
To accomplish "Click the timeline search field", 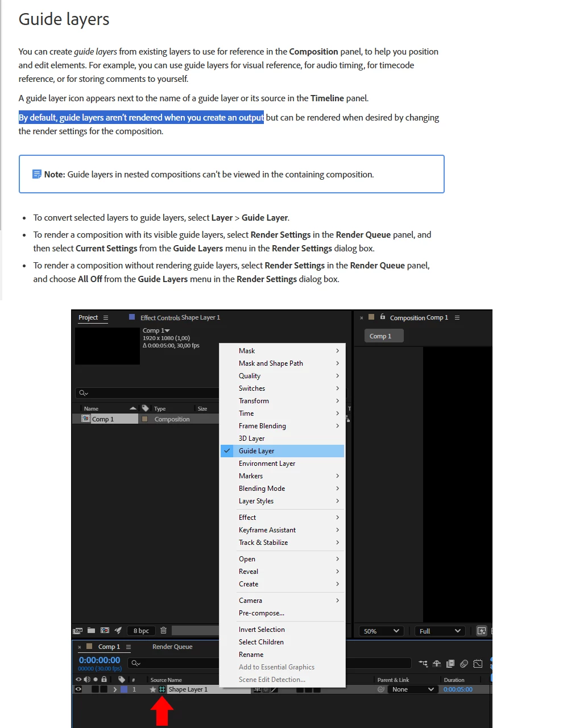I will tap(174, 663).
